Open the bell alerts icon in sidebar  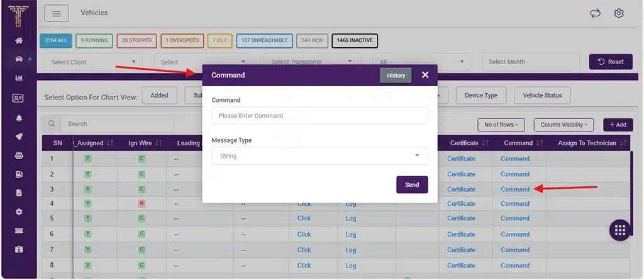coord(19,118)
